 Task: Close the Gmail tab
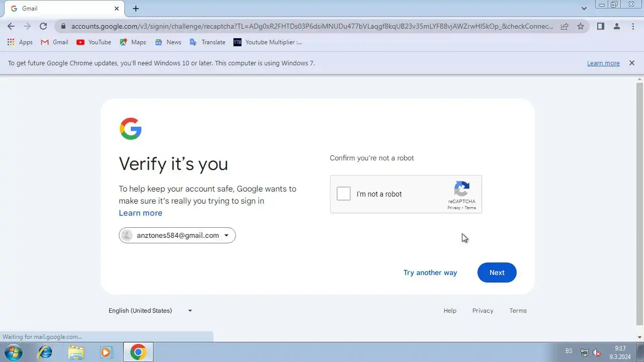117,9
